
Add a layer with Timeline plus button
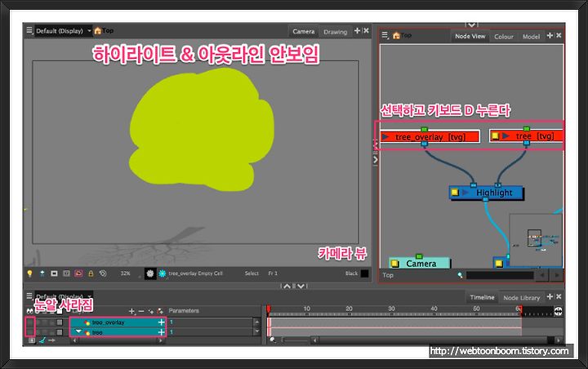tap(131, 311)
